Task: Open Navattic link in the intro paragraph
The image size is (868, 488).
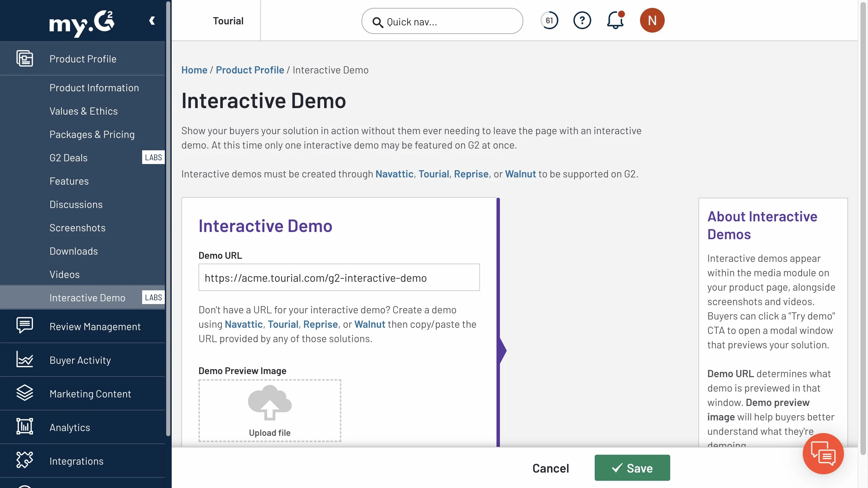Action: 395,174
